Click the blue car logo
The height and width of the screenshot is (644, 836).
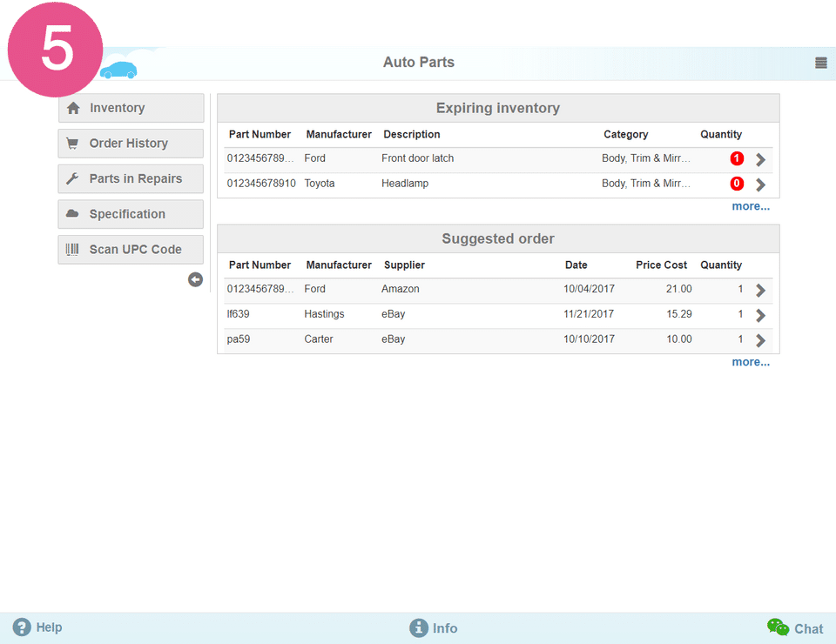pyautogui.click(x=118, y=70)
